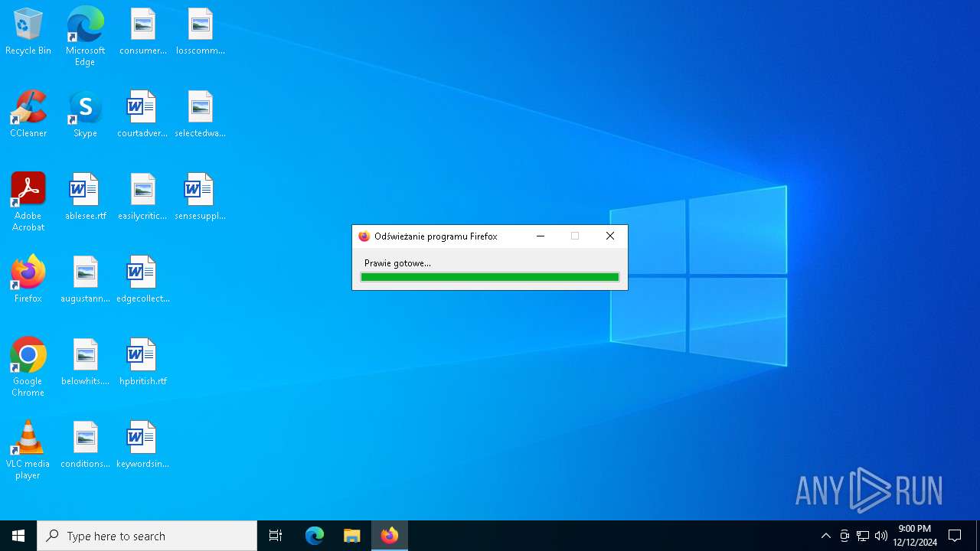Select the CCleaner desktop shortcut
The image size is (980, 551).
28,114
